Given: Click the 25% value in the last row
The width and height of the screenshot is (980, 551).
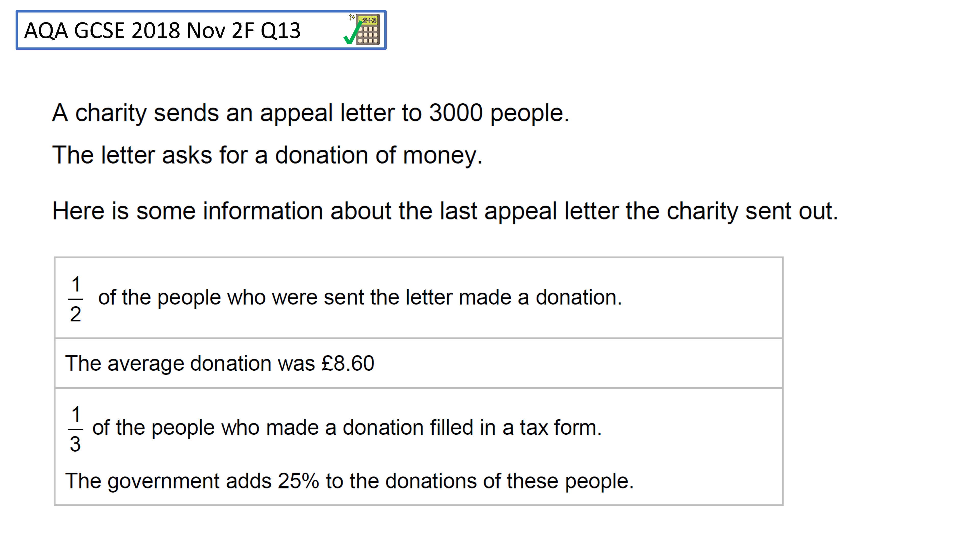Looking at the screenshot, I should pyautogui.click(x=298, y=481).
